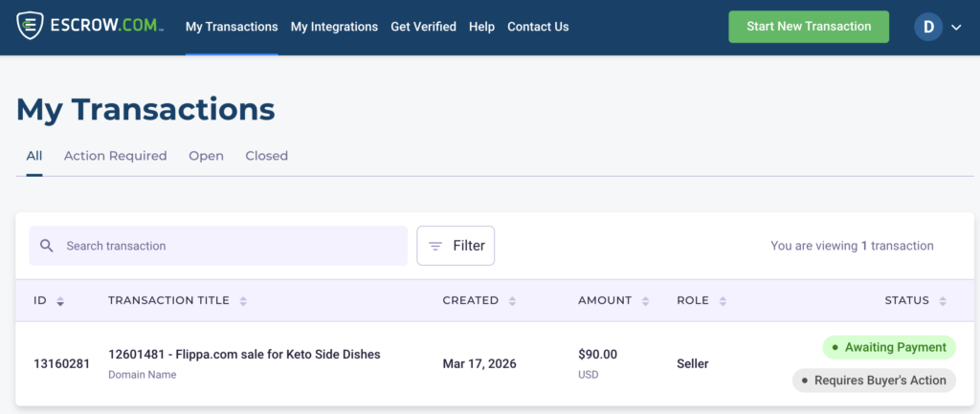Click the magnifier icon in search box
The height and width of the screenshot is (414, 980).
47,246
